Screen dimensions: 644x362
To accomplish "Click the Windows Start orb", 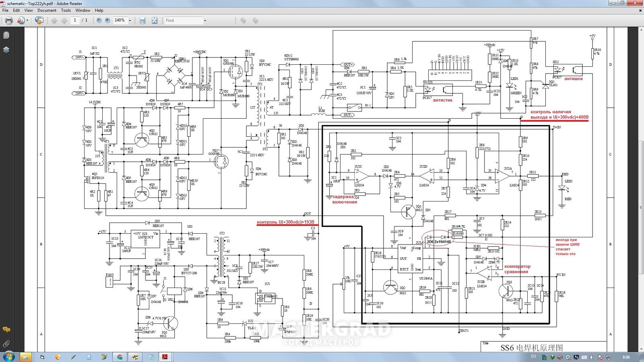I will tap(8, 357).
